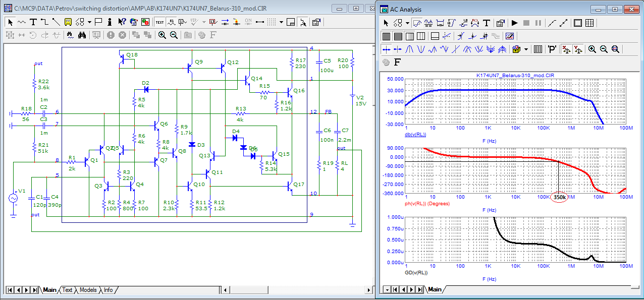
Task: Click zoom in magnifier in AC Analysis toolbar
Action: [592, 49]
